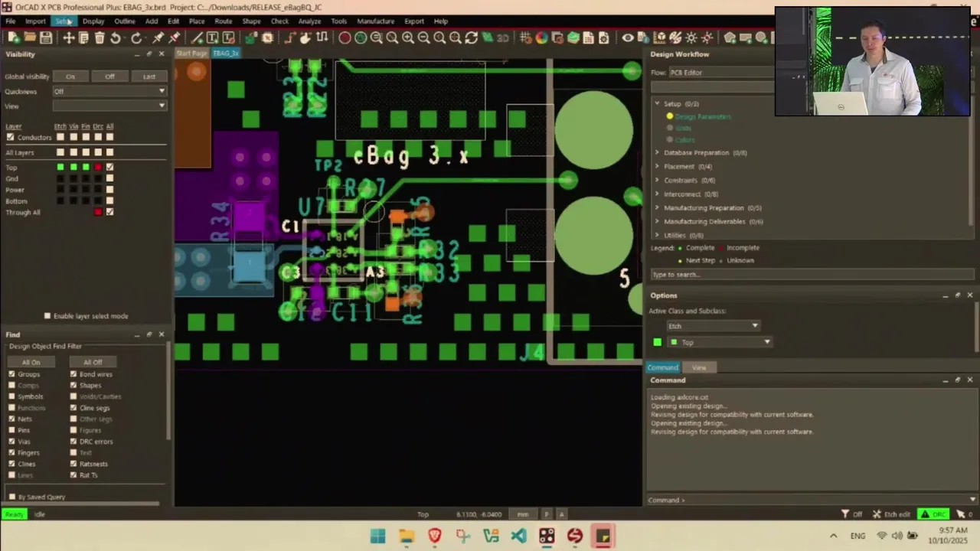Screen dimensions: 980x551
Task: Click Global visibility Off button
Action: point(109,76)
